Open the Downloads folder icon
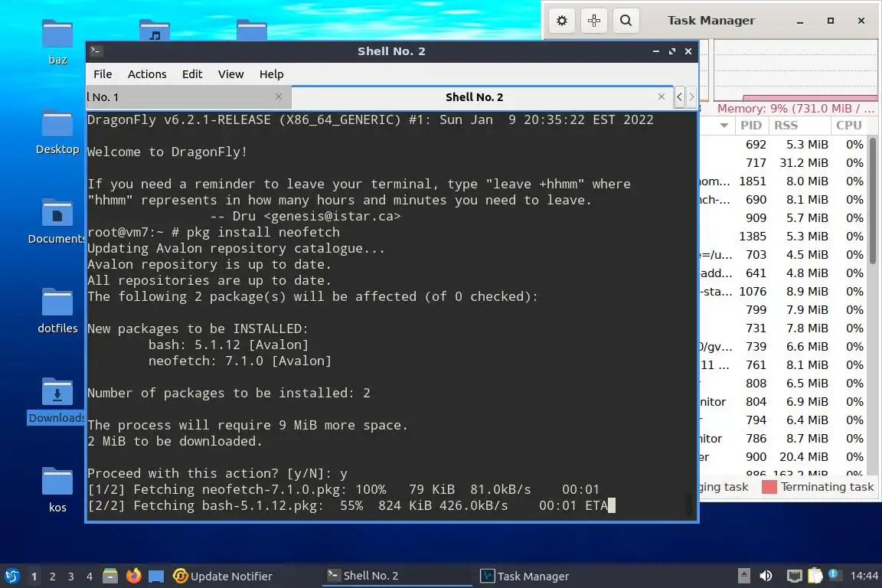The width and height of the screenshot is (882, 588). tap(57, 400)
